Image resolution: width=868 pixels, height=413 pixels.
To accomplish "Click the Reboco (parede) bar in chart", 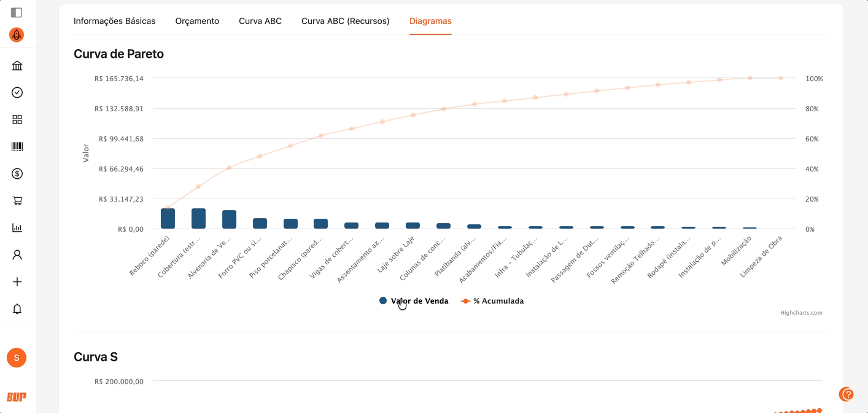I will click(x=168, y=219).
